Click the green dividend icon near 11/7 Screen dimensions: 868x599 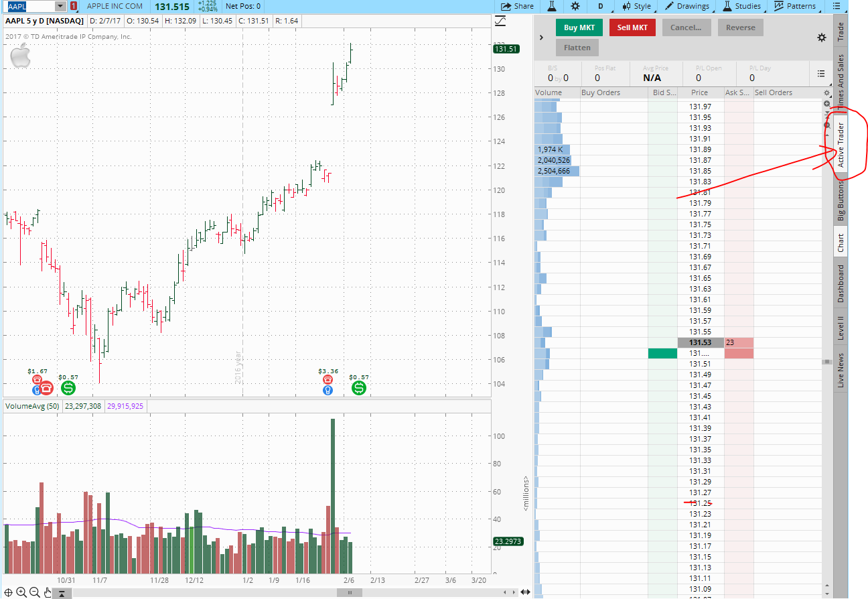click(x=68, y=387)
